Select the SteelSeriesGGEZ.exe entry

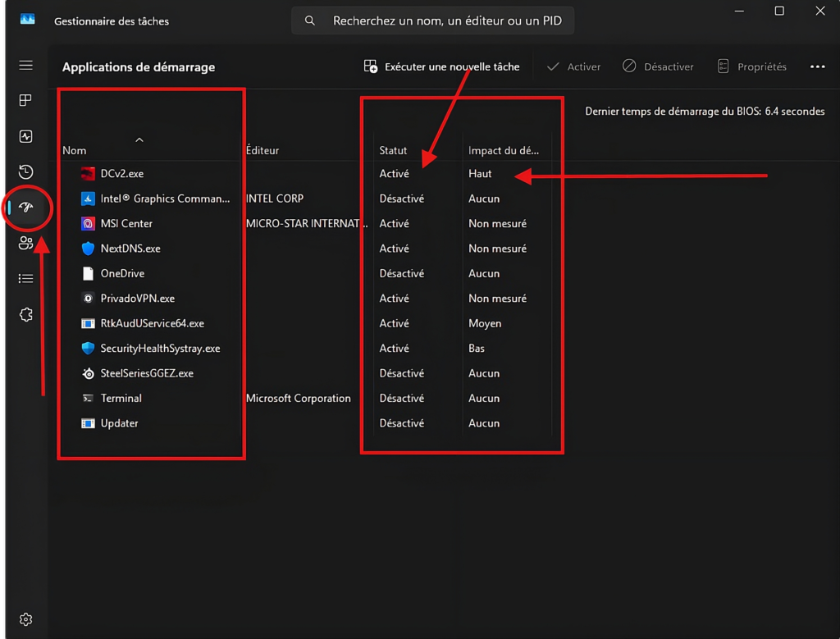tap(147, 373)
